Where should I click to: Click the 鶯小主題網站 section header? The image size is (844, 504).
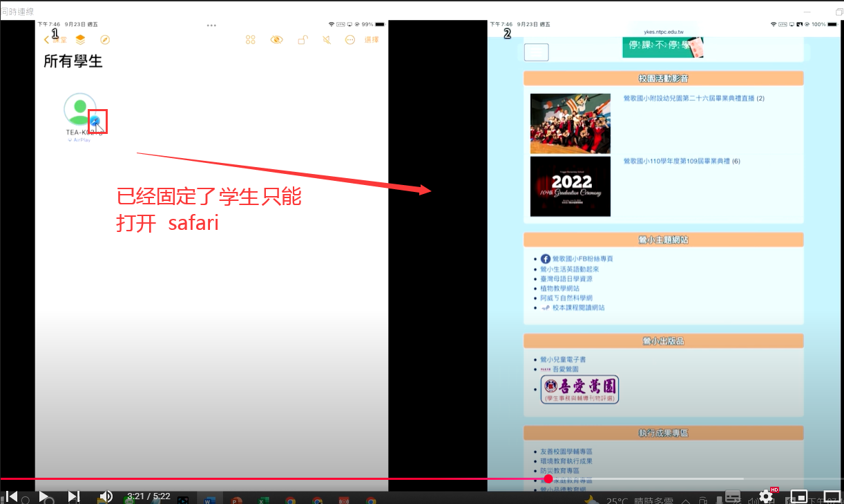point(664,240)
